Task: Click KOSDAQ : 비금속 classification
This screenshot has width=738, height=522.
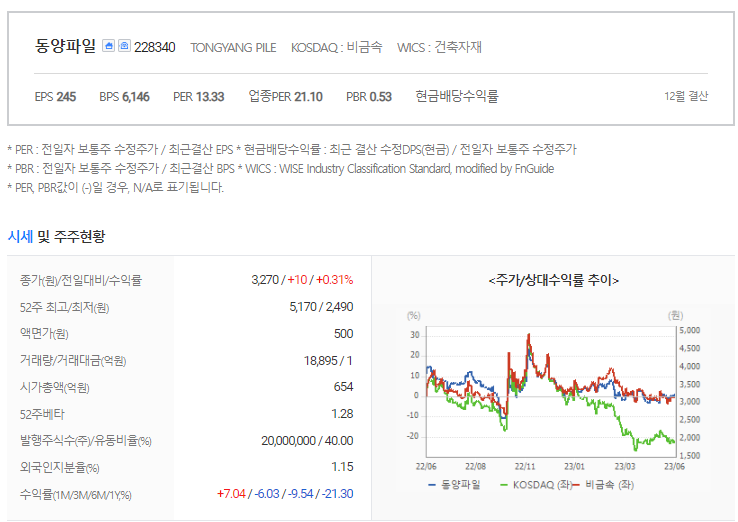Action: 337,47
